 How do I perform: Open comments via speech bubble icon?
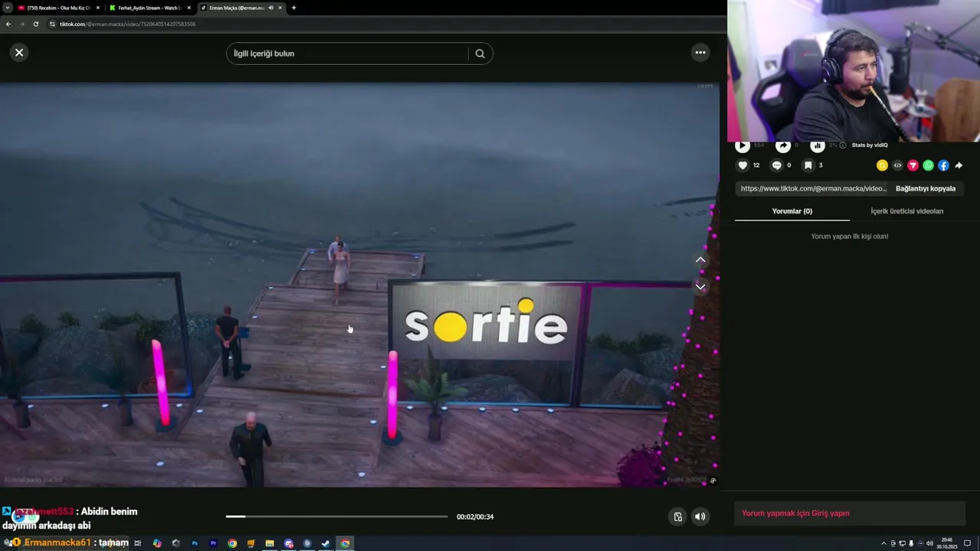coord(776,165)
